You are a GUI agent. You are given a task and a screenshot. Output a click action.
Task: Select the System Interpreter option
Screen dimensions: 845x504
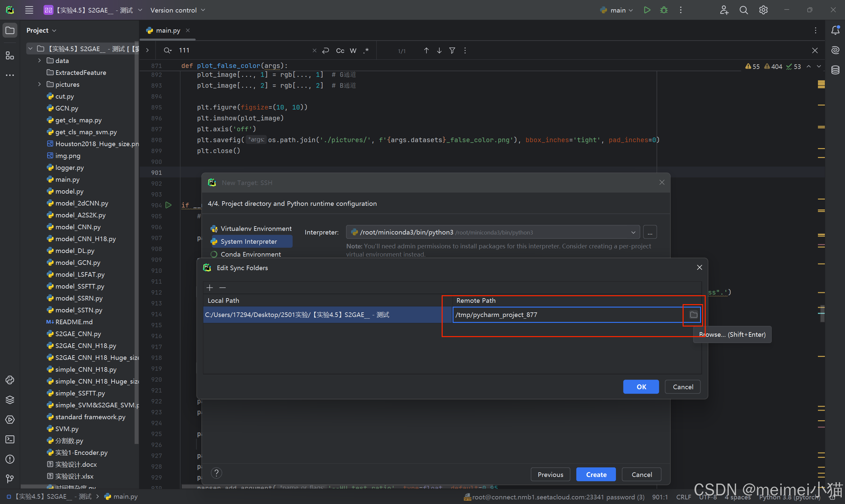pyautogui.click(x=248, y=241)
